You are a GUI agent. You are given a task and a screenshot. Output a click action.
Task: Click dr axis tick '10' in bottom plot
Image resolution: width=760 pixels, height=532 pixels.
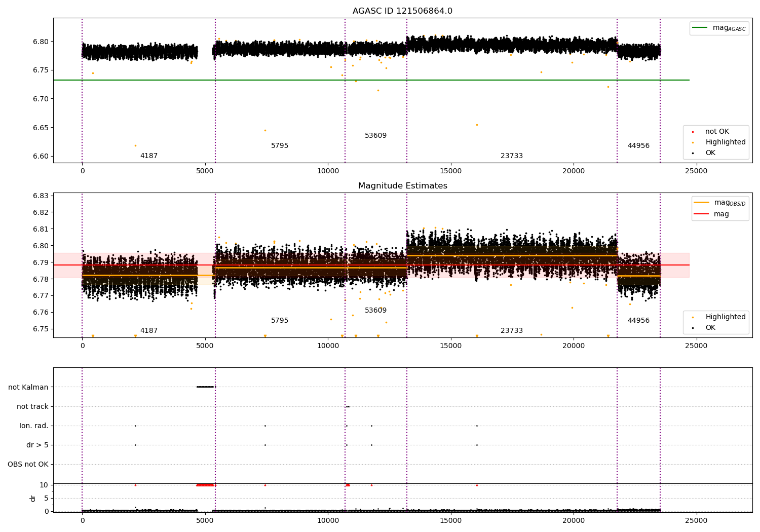point(44,485)
